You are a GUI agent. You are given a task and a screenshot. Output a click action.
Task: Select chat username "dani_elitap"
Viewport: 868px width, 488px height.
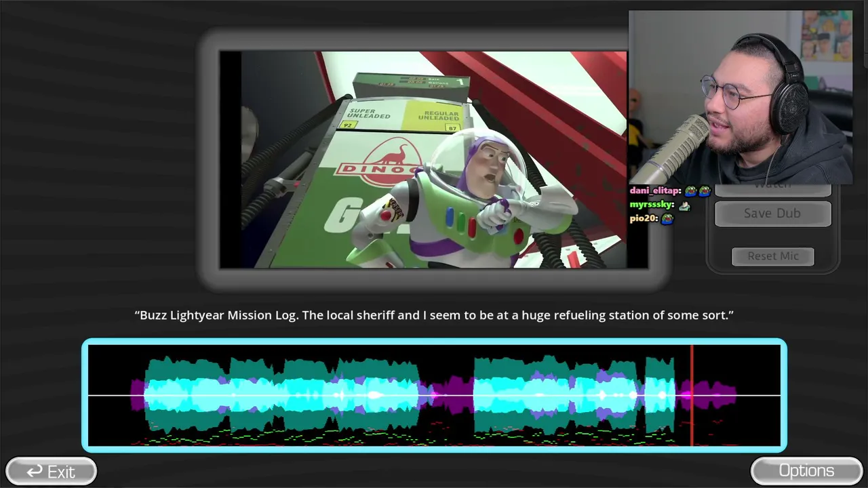coord(655,191)
